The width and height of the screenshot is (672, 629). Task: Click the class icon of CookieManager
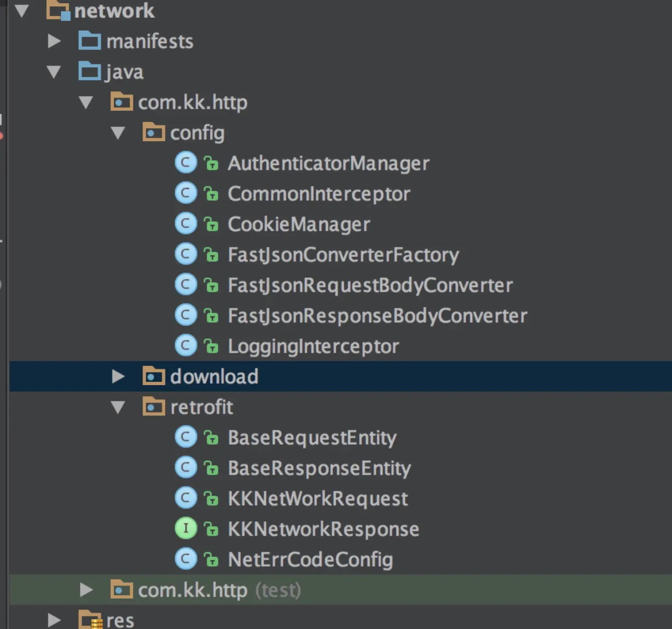pos(185,224)
